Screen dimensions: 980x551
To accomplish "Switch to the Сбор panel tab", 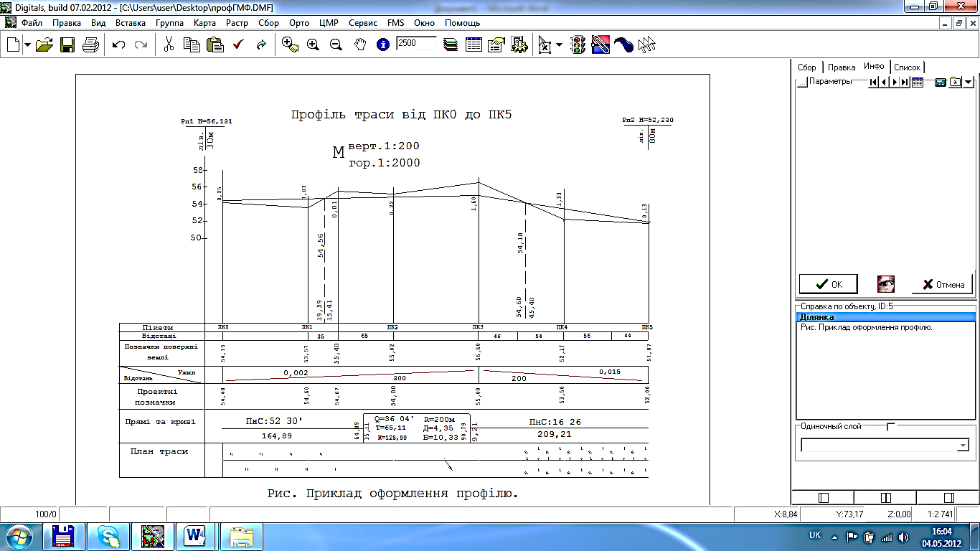I will click(x=807, y=67).
